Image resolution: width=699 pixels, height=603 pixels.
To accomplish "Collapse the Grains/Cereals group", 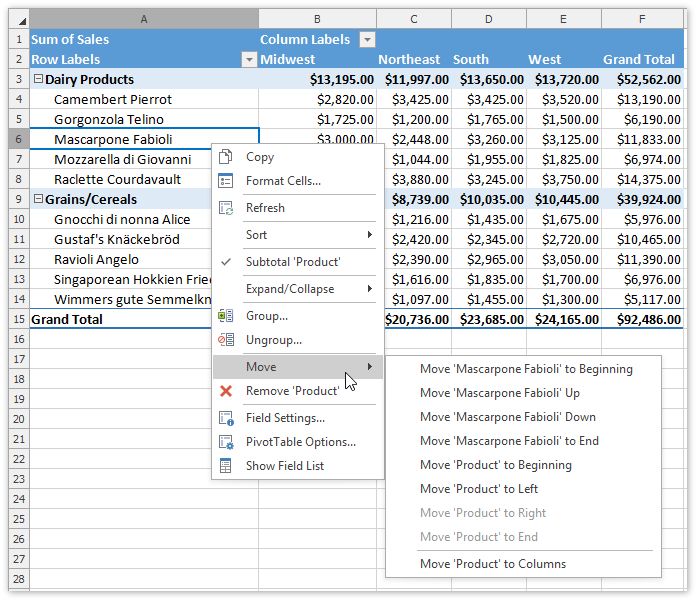I will click(38, 200).
